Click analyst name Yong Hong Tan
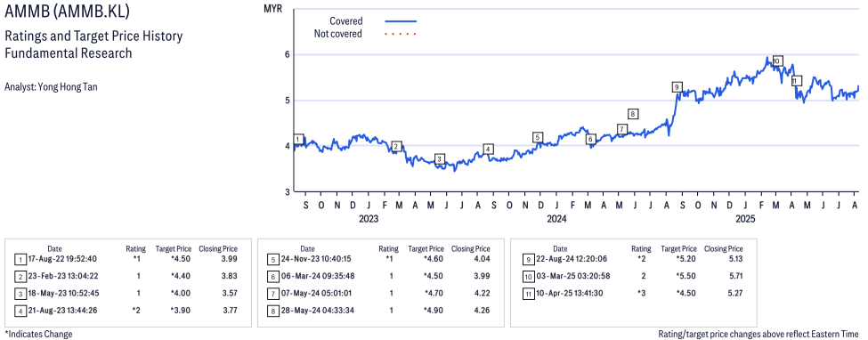This screenshot has width=868, height=340. 51,87
